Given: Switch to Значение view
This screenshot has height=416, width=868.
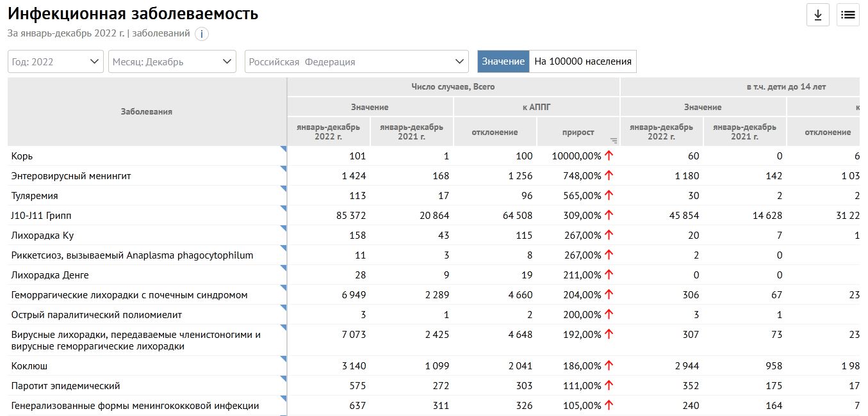Looking at the screenshot, I should pyautogui.click(x=504, y=61).
